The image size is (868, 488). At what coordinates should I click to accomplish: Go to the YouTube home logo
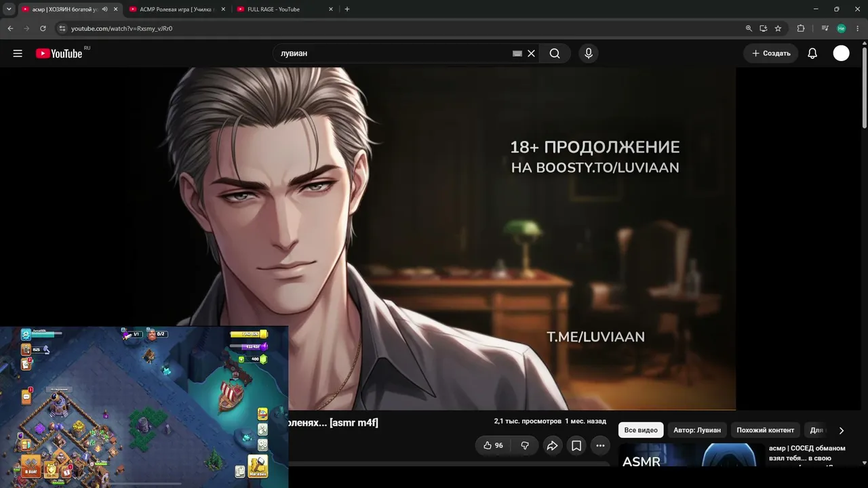[59, 54]
